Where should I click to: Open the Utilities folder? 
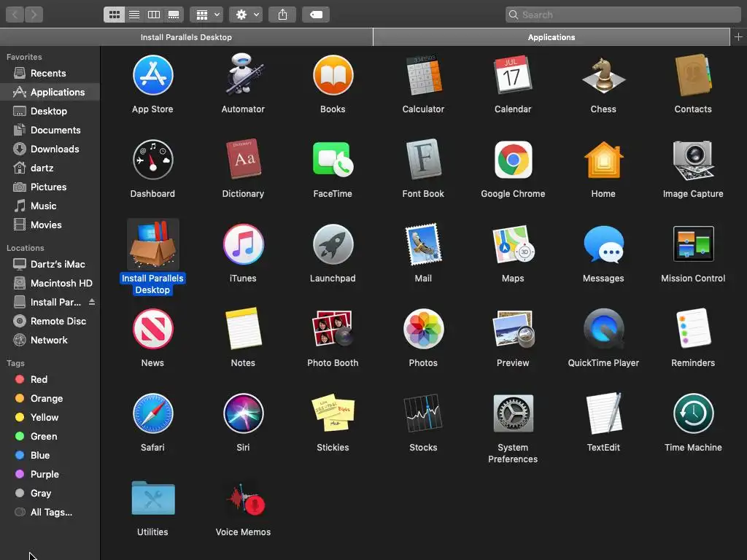click(153, 498)
